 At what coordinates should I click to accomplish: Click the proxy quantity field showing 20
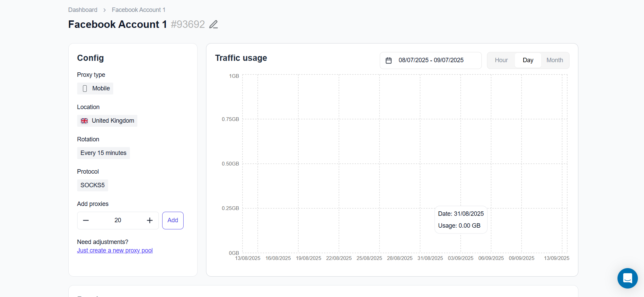118,220
